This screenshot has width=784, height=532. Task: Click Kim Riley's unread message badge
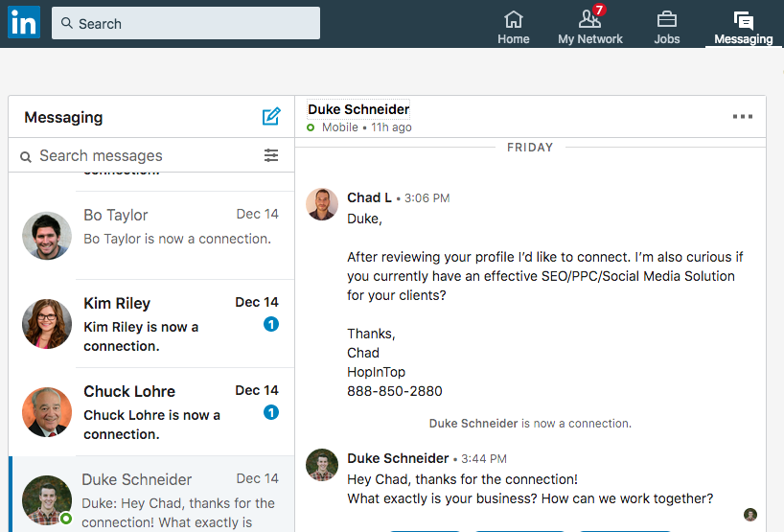pyautogui.click(x=271, y=325)
